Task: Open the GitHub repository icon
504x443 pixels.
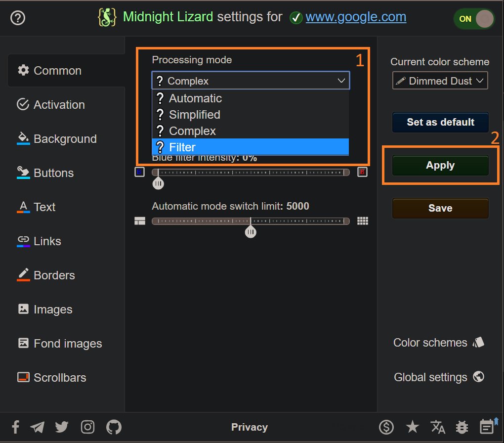Action: pyautogui.click(x=114, y=427)
